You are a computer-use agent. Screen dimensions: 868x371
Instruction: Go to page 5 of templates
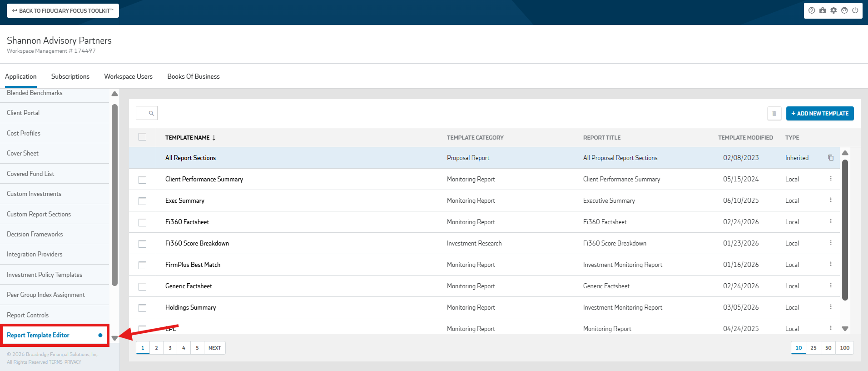point(197,348)
